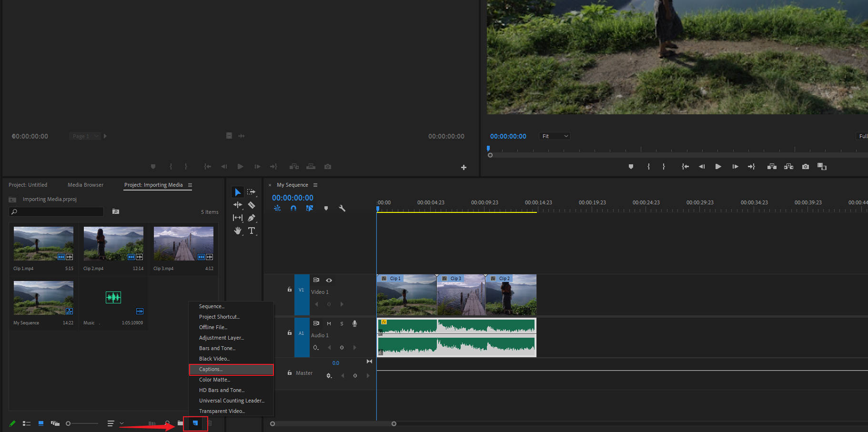868x432 pixels.
Task: Toggle insert sequences as nests
Action: (277, 208)
